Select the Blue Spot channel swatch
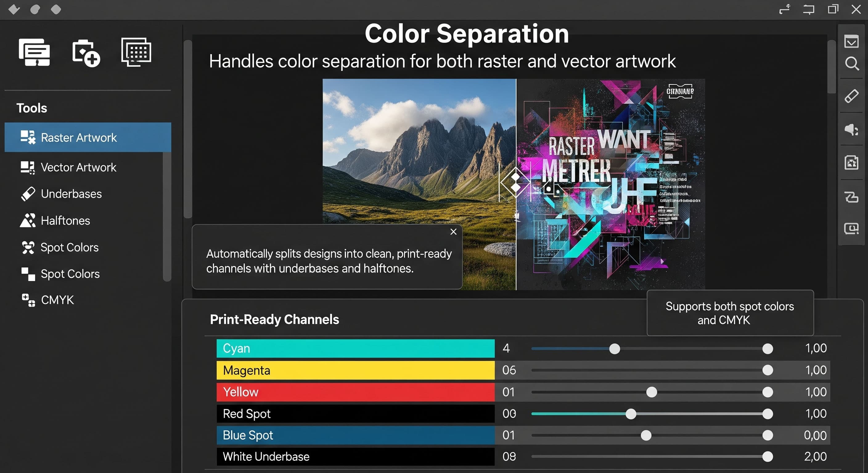The height and width of the screenshot is (473, 868). click(355, 435)
